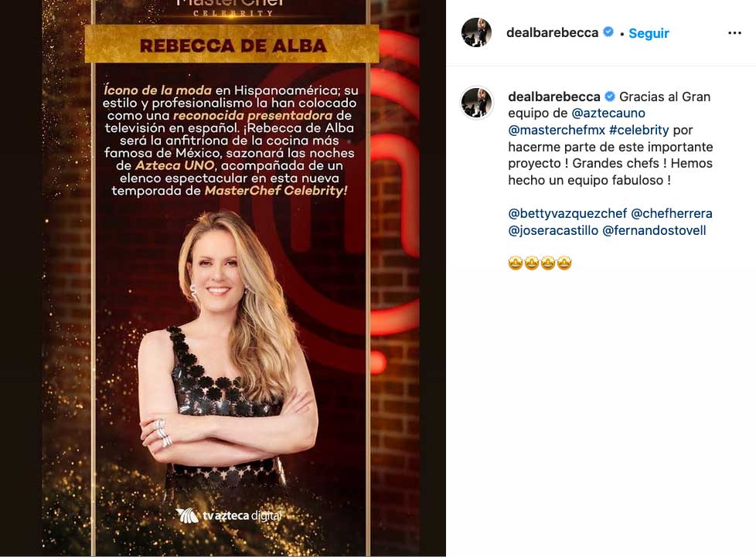Click the tv azteca digital logo
Screen dimensions: 756x557
(x=229, y=516)
